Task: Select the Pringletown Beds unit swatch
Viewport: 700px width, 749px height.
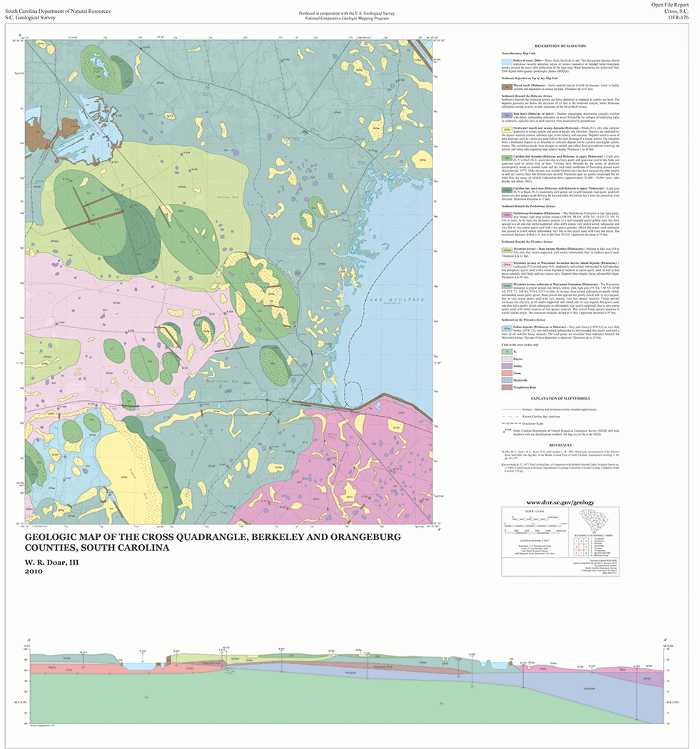Action: pos(506,389)
